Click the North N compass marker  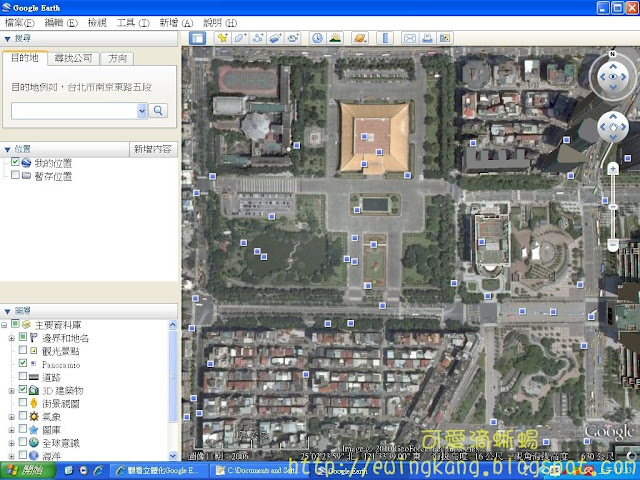612,54
